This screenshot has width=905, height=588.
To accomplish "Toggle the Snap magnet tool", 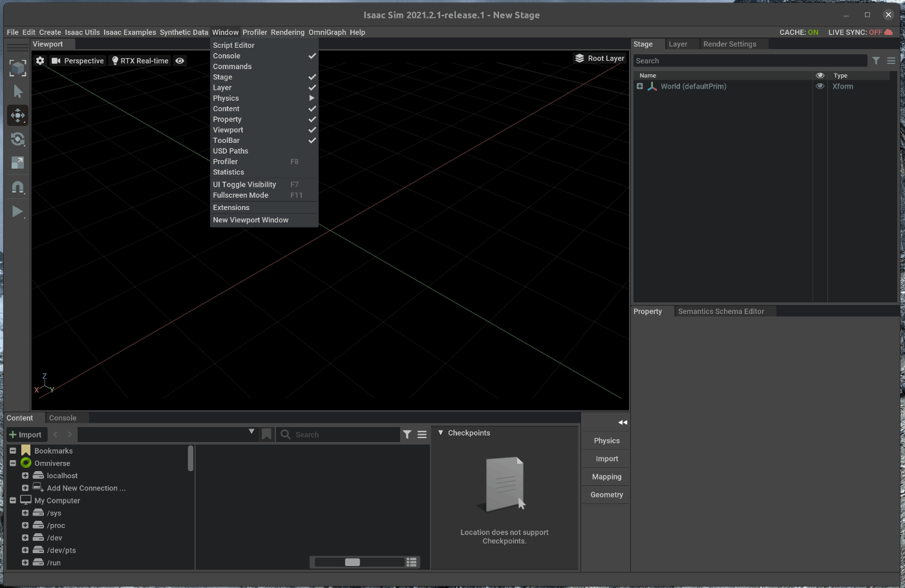I will click(x=17, y=188).
